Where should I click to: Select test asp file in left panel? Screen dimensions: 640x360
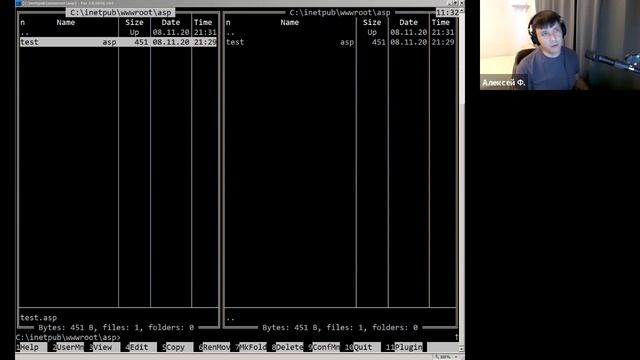pyautogui.click(x=118, y=42)
